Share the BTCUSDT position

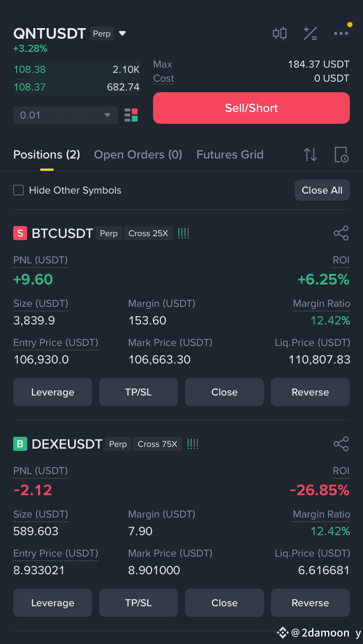tap(341, 233)
